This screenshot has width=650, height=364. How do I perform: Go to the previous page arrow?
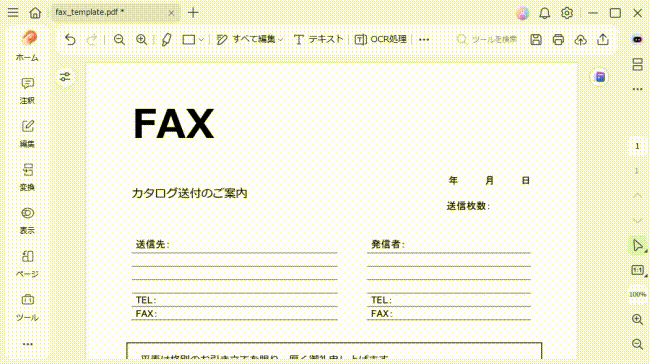coord(638,196)
